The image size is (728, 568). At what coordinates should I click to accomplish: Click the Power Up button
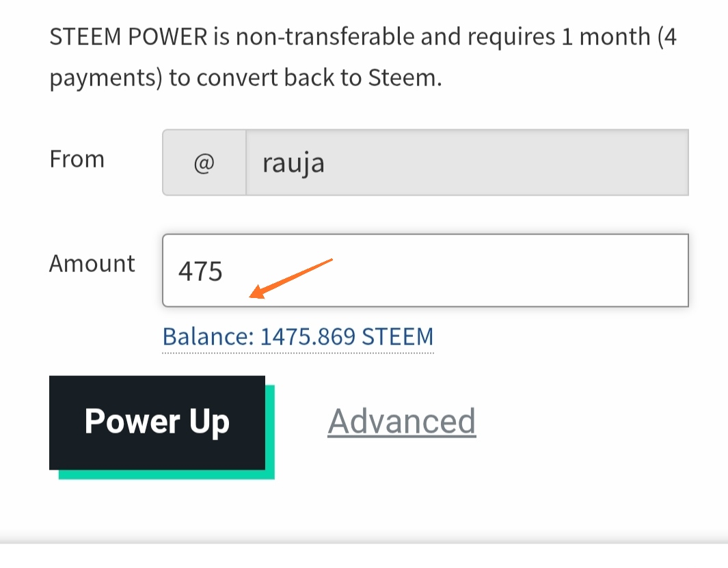tap(157, 422)
